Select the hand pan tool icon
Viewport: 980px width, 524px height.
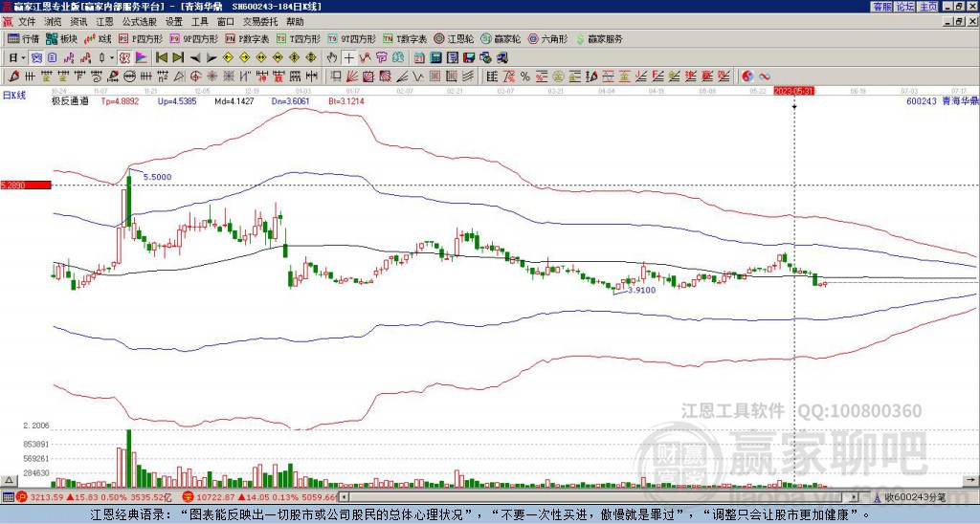[332, 58]
